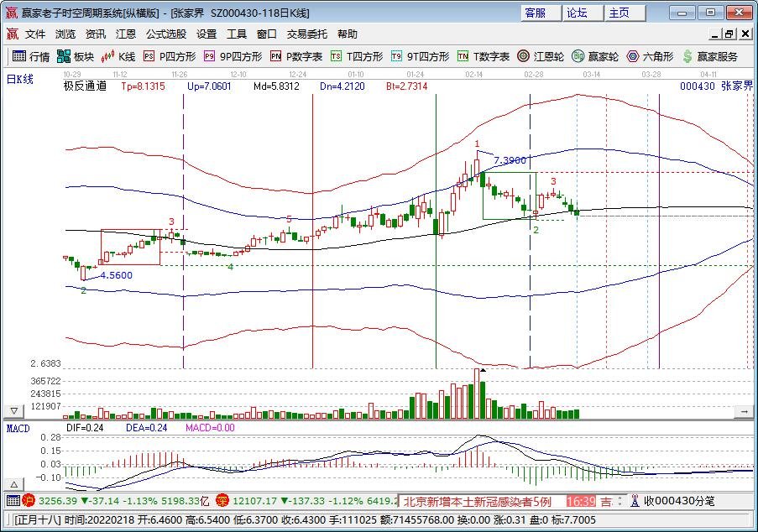758x532 pixels.
Task: Open the 江恩 menu
Action: pyautogui.click(x=126, y=34)
